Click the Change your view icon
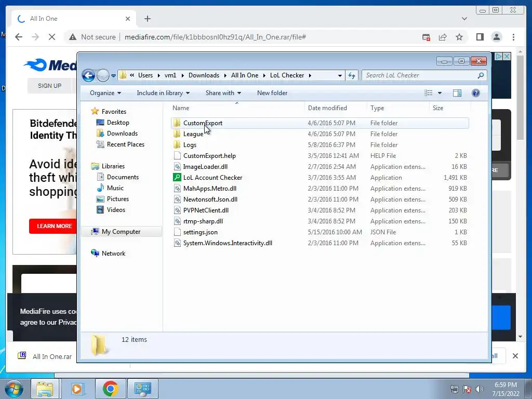The image size is (532, 399). pos(429,93)
